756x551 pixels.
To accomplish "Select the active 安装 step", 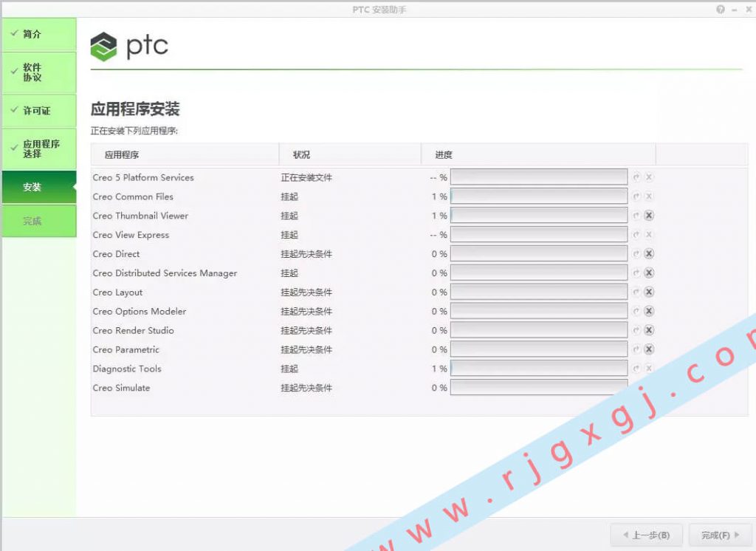I will (x=39, y=187).
